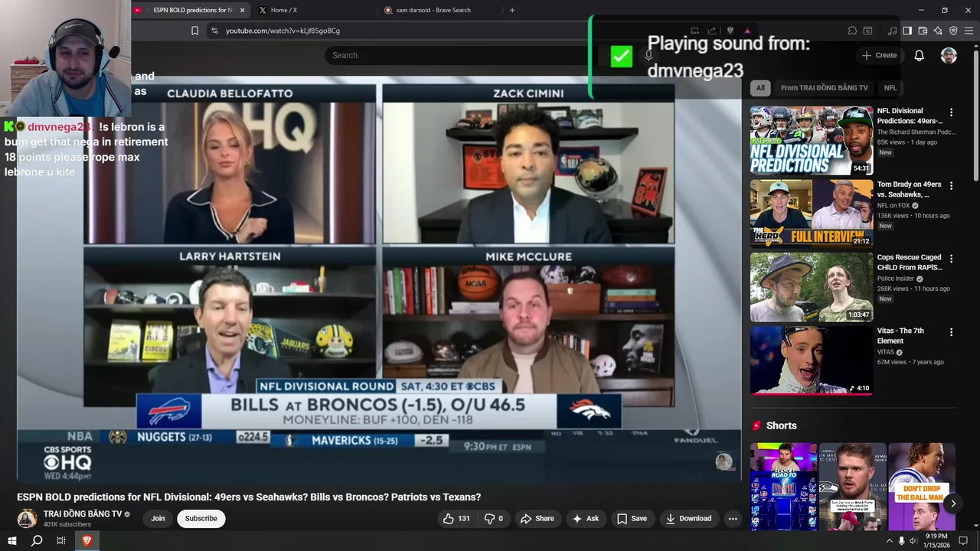This screenshot has width=980, height=551.
Task: Click the 401K subscribers text
Action: click(x=67, y=524)
